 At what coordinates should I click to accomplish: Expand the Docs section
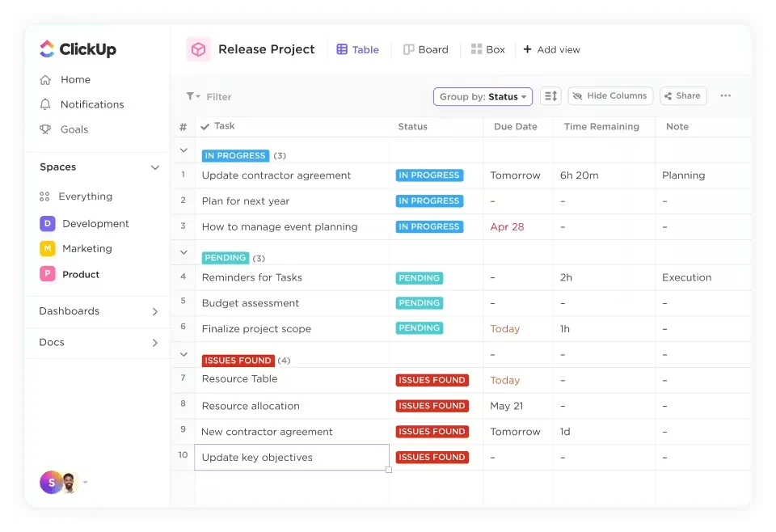[155, 343]
